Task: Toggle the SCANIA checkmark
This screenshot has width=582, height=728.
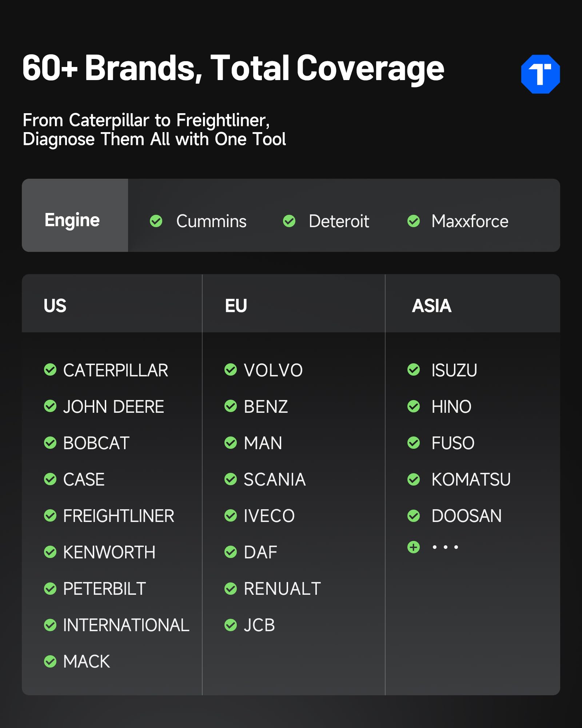Action: tap(231, 479)
